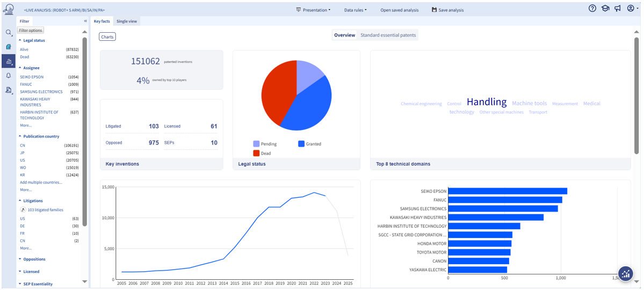Click Add multiple countries link
The image size is (644, 290).
tap(41, 182)
